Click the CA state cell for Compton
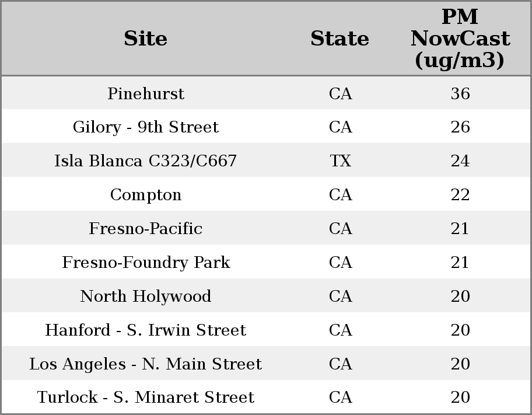The height and width of the screenshot is (415, 532). pyautogui.click(x=340, y=195)
